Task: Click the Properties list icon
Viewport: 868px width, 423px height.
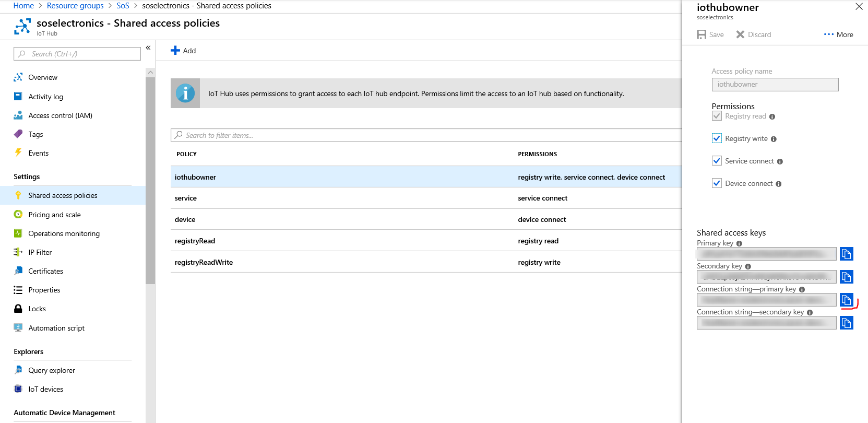Action: (18, 290)
